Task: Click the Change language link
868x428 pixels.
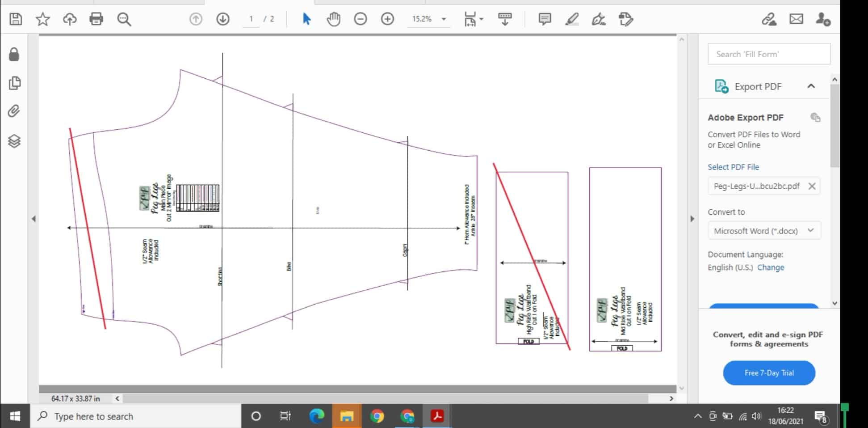Action: tap(771, 267)
